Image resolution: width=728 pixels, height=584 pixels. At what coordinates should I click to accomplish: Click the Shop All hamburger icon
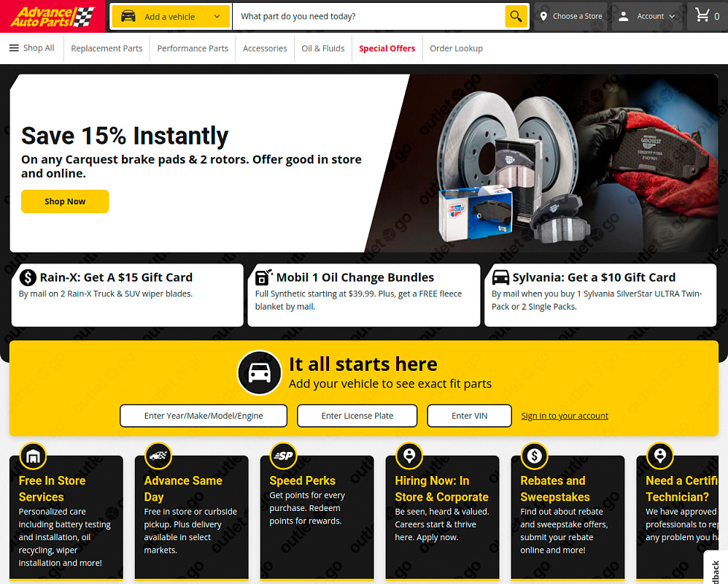click(x=14, y=48)
